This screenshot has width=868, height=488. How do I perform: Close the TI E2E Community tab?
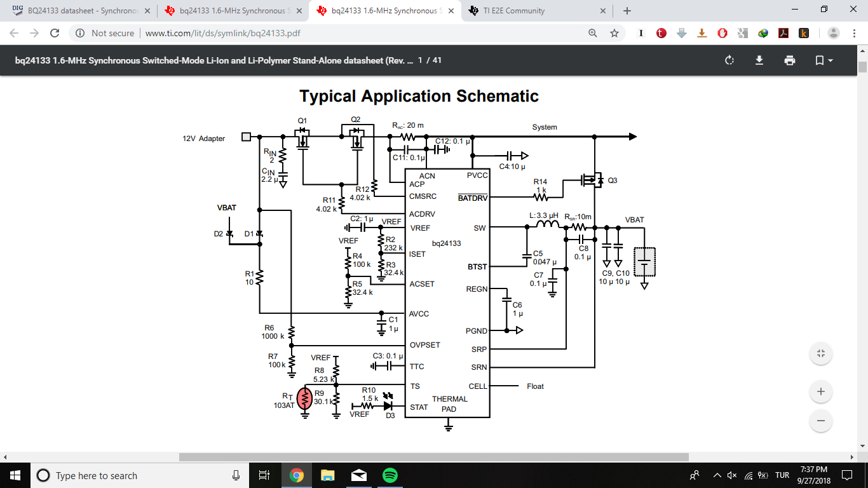tap(602, 11)
